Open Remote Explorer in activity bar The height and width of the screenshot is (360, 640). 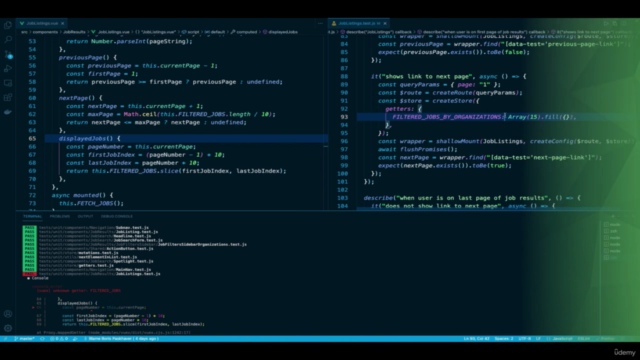(8, 83)
